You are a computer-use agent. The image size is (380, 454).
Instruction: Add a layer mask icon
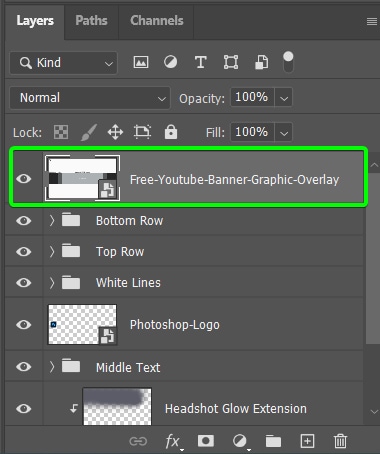pyautogui.click(x=206, y=441)
